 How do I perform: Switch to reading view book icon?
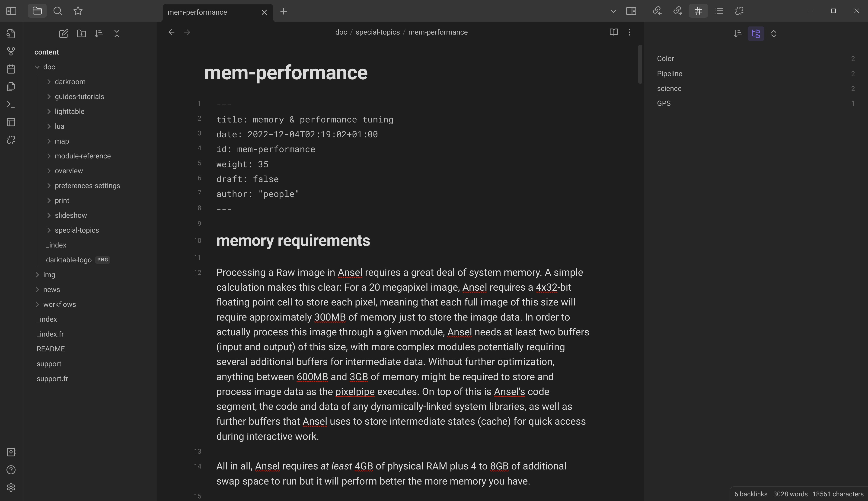[614, 32]
